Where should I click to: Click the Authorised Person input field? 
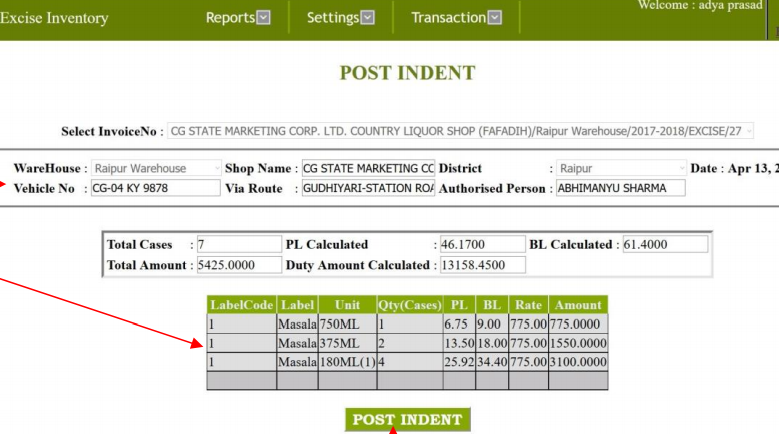point(621,188)
